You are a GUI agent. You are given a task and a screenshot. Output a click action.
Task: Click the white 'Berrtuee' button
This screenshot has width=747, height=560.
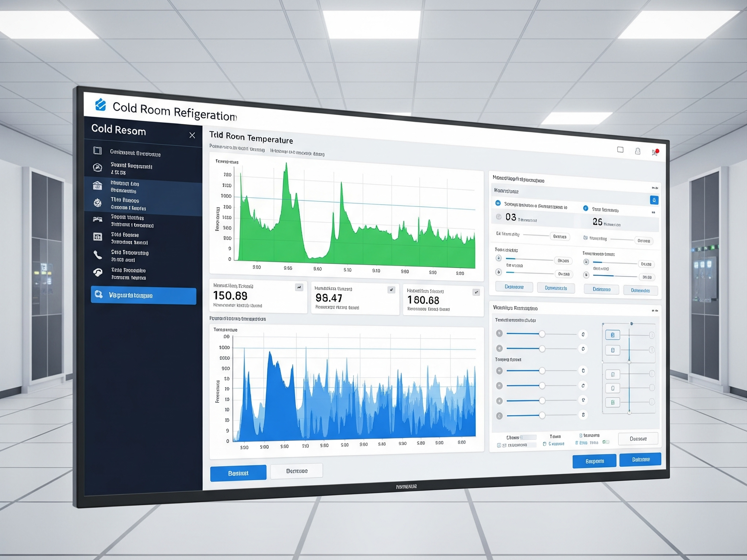pos(296,471)
